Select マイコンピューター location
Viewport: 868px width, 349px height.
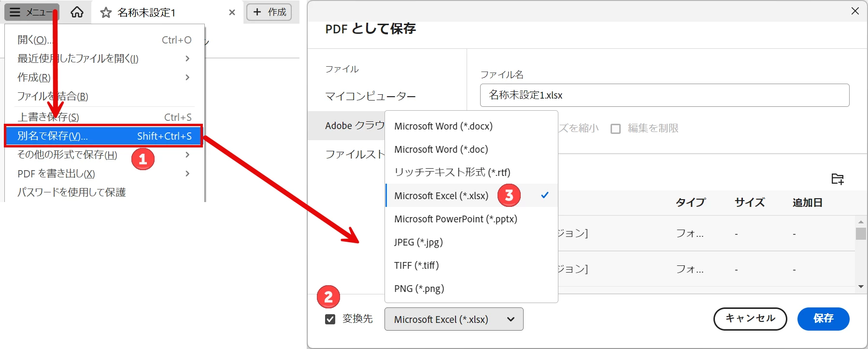tap(370, 96)
